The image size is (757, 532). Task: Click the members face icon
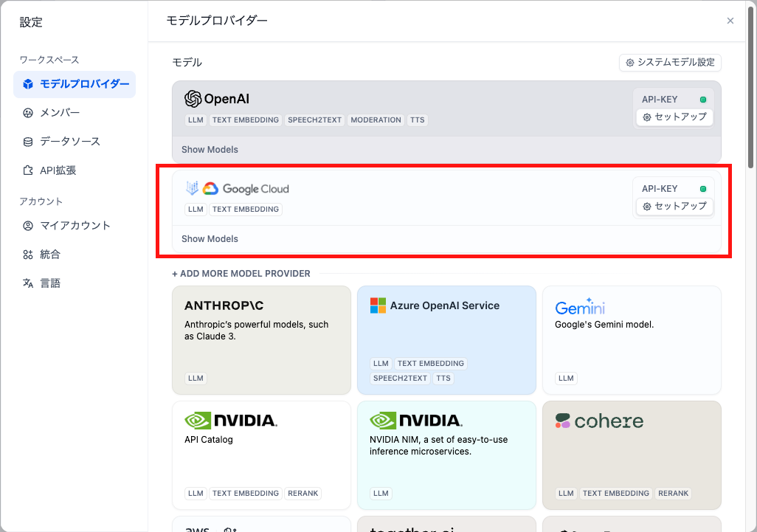(28, 112)
